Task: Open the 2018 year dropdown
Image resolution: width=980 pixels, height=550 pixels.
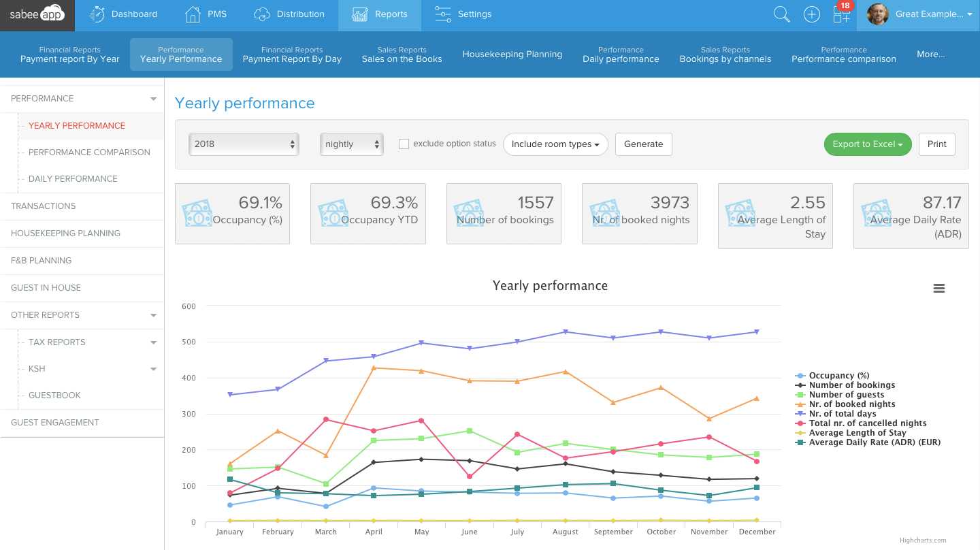Action: pyautogui.click(x=244, y=144)
